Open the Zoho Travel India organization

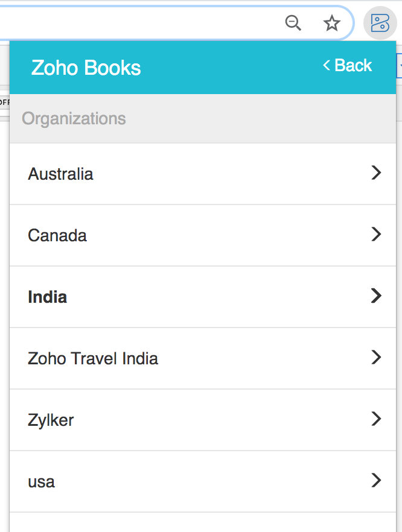pyautogui.click(x=93, y=358)
